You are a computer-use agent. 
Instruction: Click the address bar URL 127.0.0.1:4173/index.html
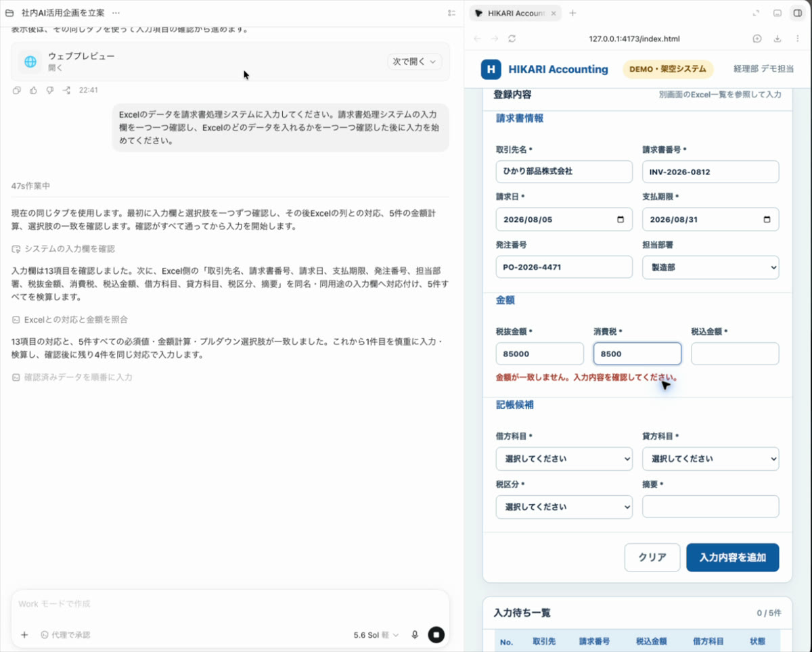634,39
